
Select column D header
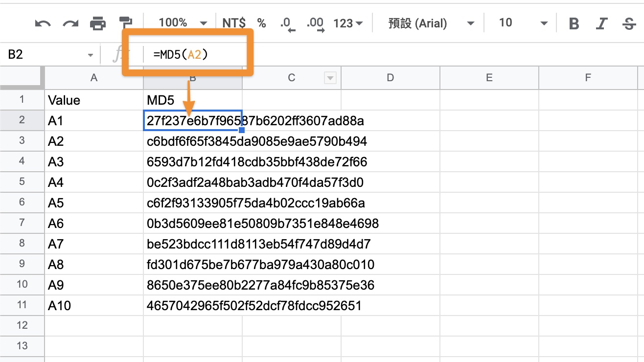click(390, 77)
